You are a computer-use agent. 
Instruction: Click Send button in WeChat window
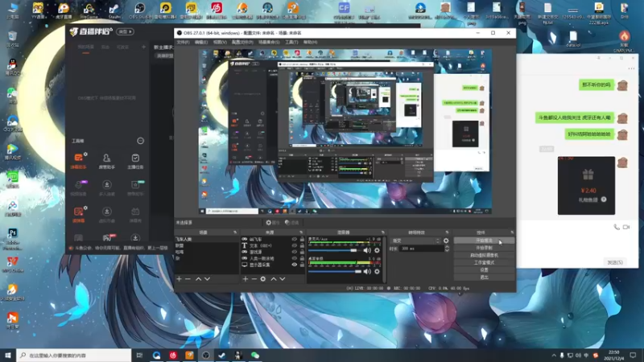[x=615, y=262]
